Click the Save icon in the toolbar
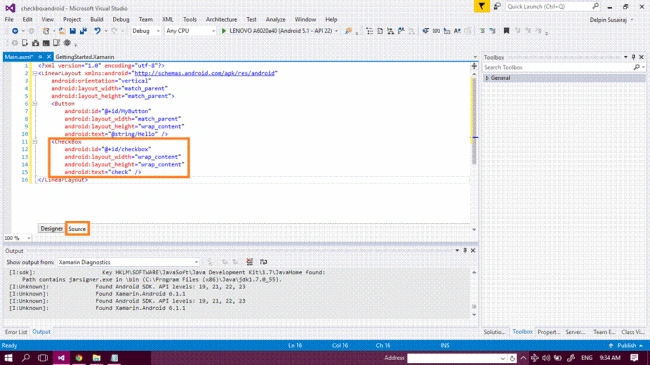650x365 pixels. click(73, 31)
